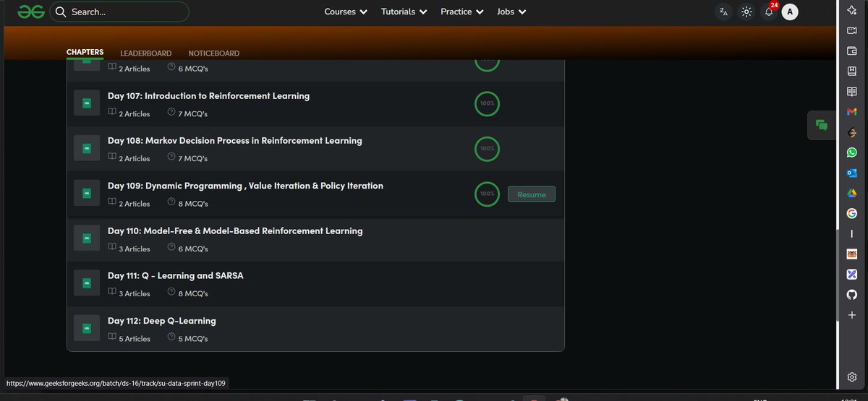The image size is (868, 401).
Task: Click the Day 111 chapter thumbnail icon
Action: pyautogui.click(x=87, y=283)
